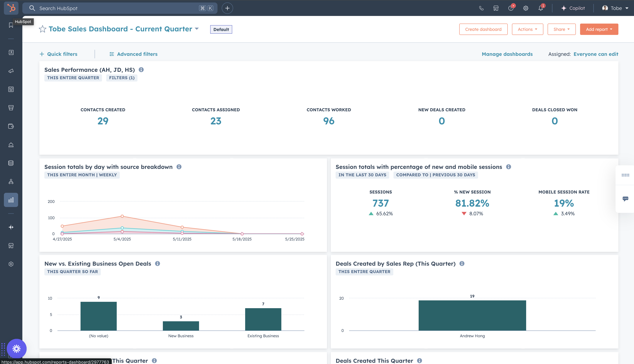This screenshot has height=364, width=634.
Task: Click Contacts Created value 29
Action: pos(103,121)
